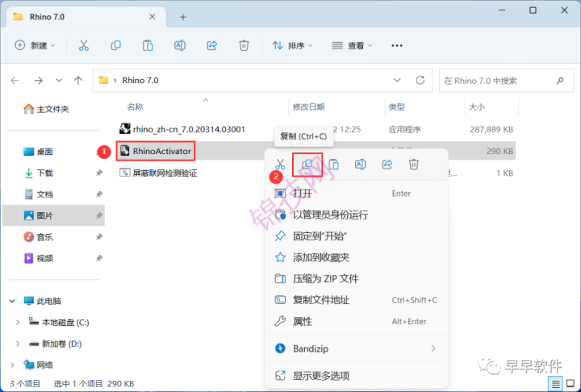Screen dimensions: 581x392
Task: Go up one folder level with up arrow
Action: (78, 81)
